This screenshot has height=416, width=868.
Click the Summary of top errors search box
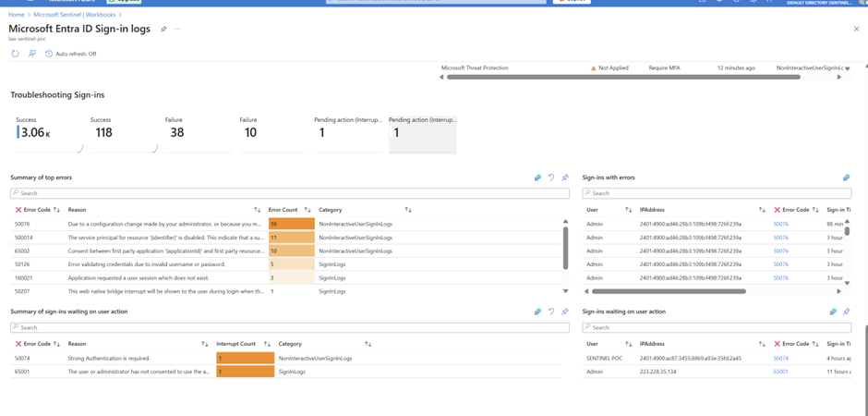pos(289,193)
